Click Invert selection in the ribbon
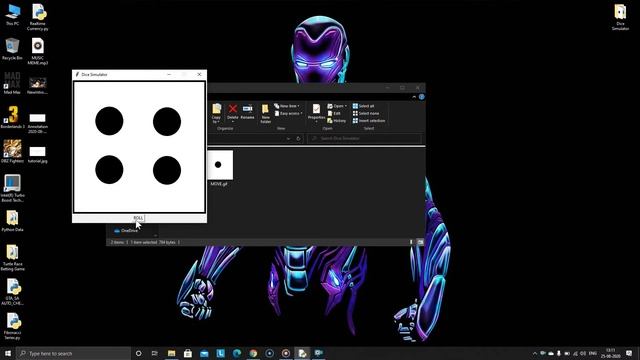 tap(369, 121)
